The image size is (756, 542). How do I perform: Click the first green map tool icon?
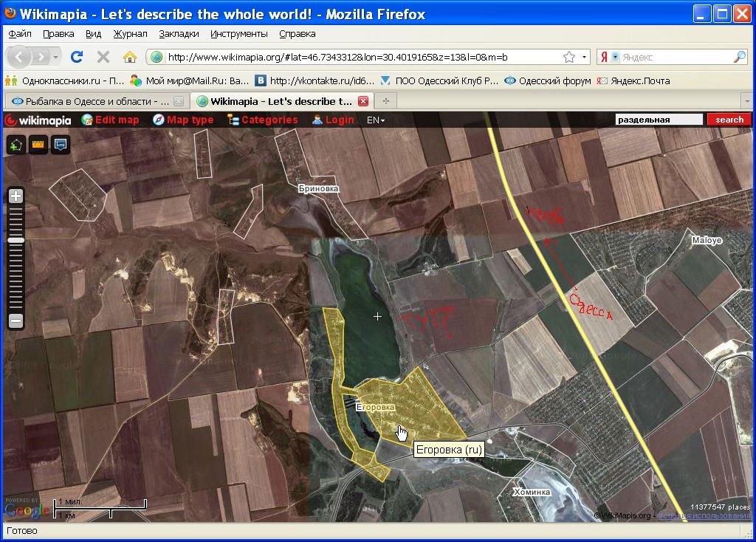(x=16, y=144)
